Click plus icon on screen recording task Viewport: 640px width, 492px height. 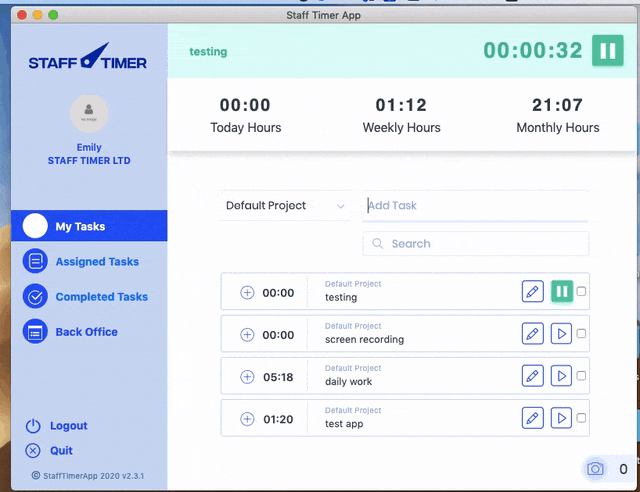pos(247,334)
